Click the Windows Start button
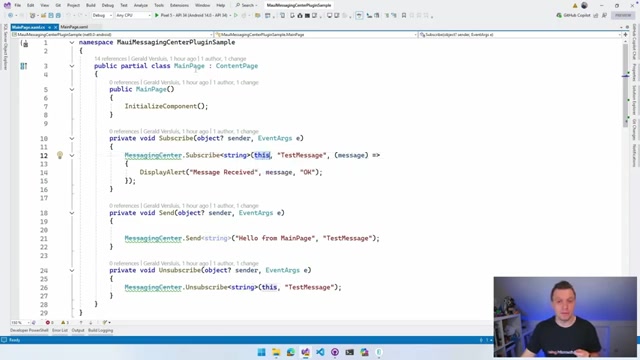Viewport: 640px width, 360px height. coord(261,352)
